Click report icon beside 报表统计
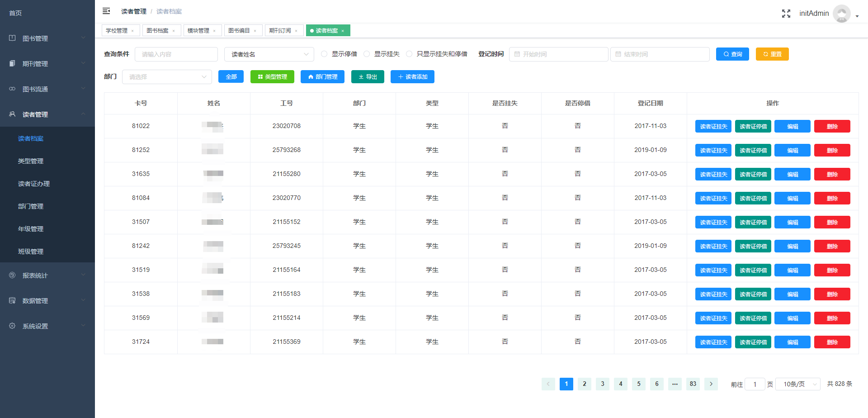Image resolution: width=868 pixels, height=418 pixels. (x=12, y=275)
